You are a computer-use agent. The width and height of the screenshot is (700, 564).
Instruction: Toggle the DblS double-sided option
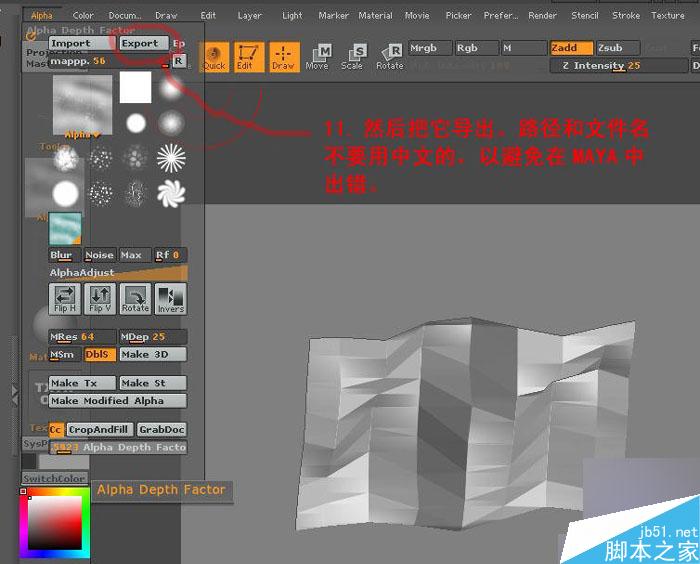point(100,355)
